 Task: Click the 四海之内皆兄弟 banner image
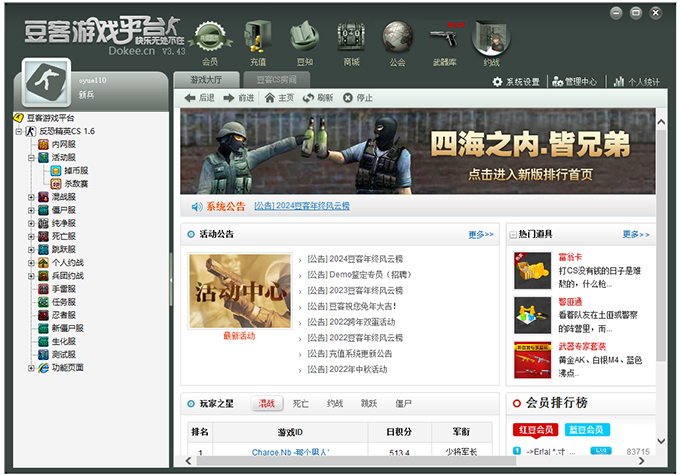coord(418,151)
